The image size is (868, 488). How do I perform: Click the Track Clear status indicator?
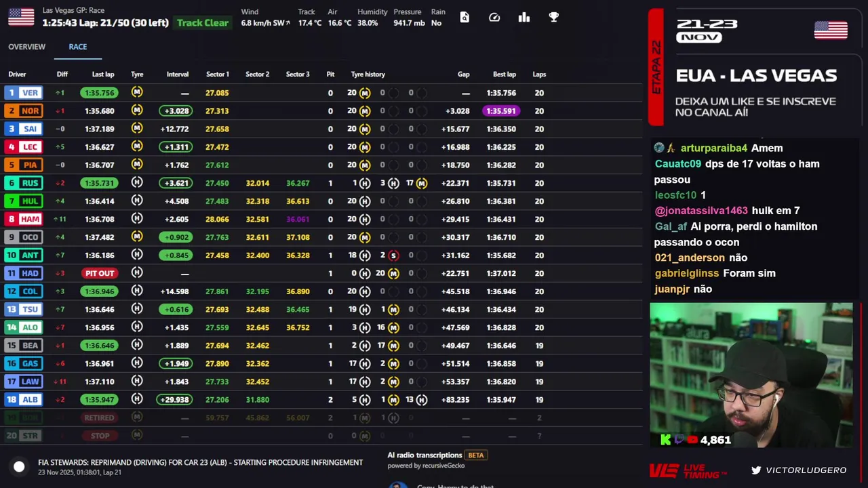coord(203,22)
